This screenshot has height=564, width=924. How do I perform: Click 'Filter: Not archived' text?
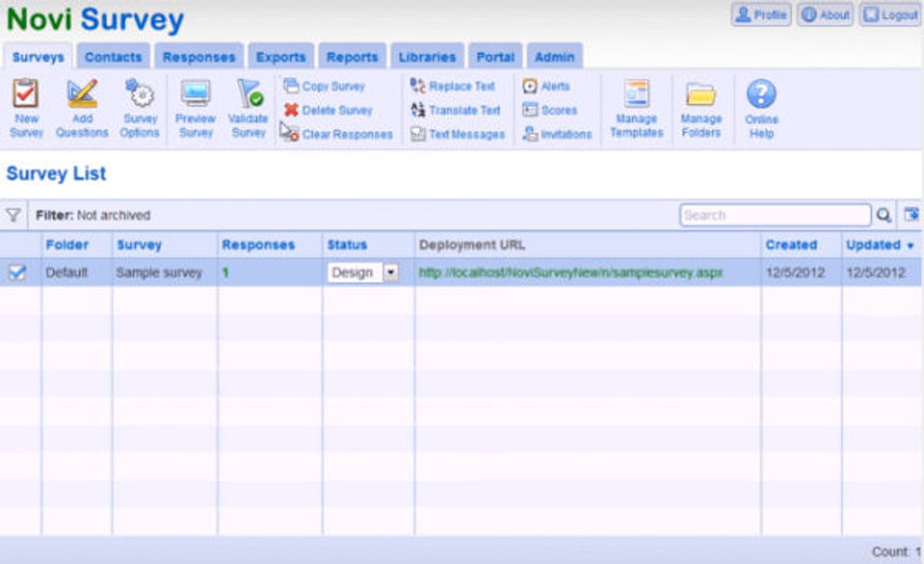(x=93, y=216)
